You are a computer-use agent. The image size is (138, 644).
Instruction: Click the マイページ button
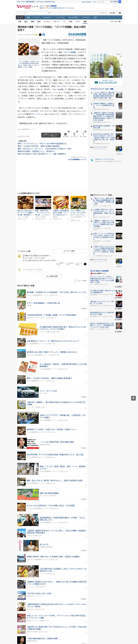coord(103,13)
